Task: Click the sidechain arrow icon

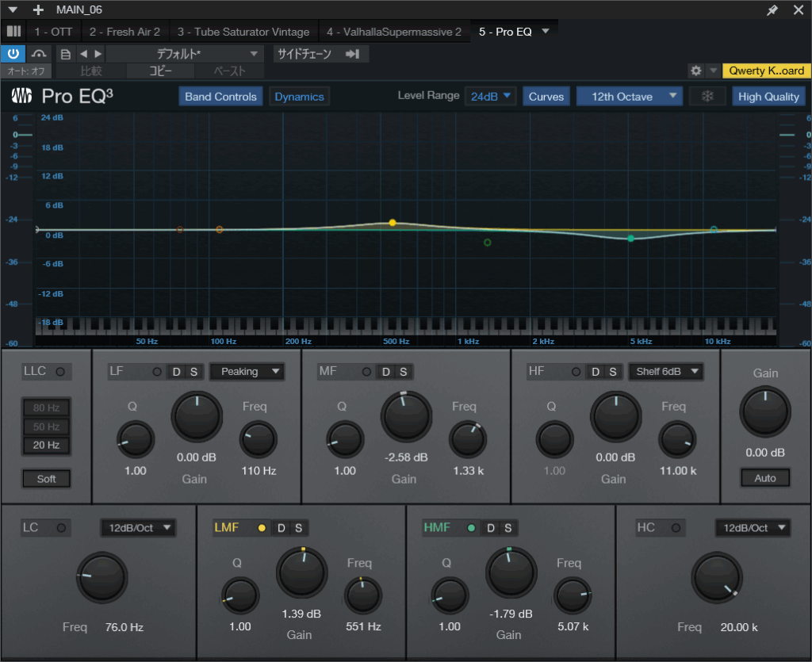Action: [353, 54]
